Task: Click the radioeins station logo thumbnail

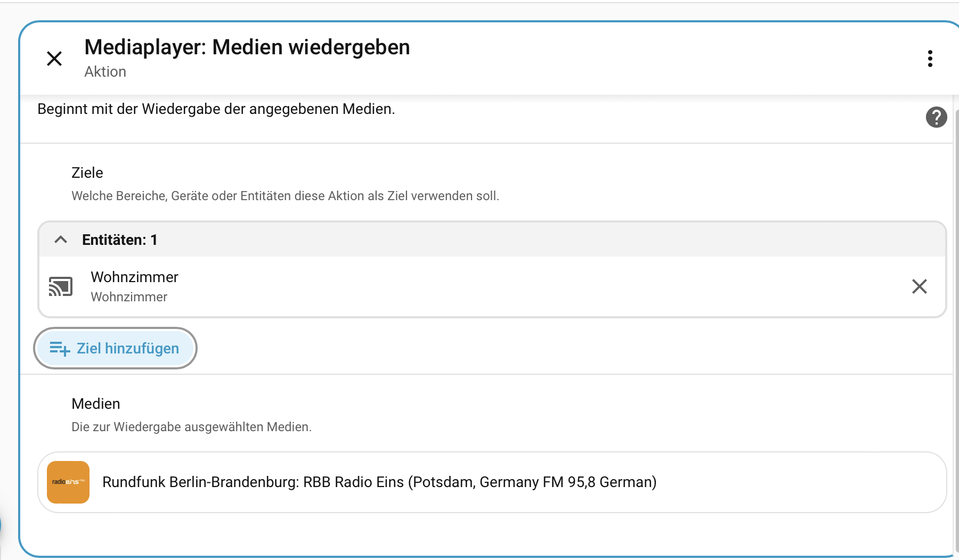Action: 68,482
